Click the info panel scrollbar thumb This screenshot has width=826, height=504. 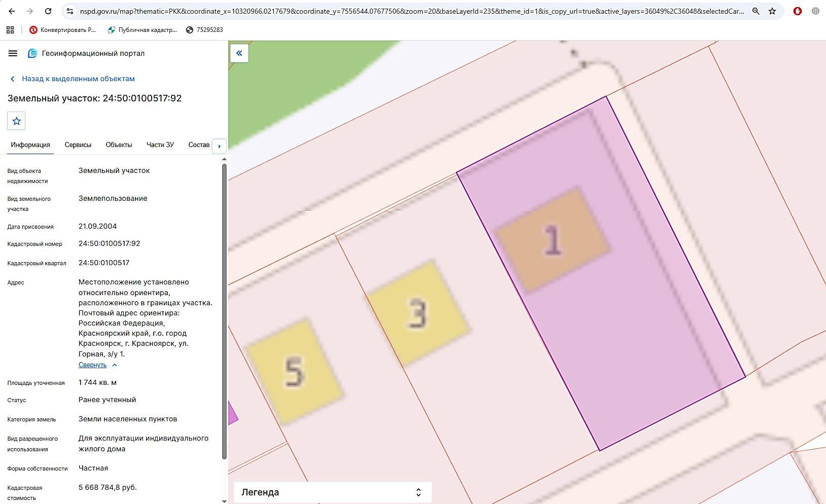(225, 311)
